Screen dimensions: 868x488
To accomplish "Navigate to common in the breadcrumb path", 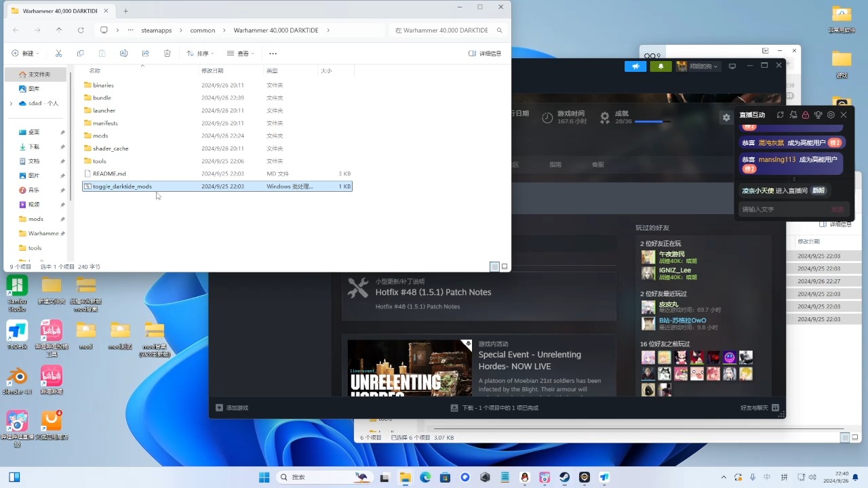I will [202, 30].
